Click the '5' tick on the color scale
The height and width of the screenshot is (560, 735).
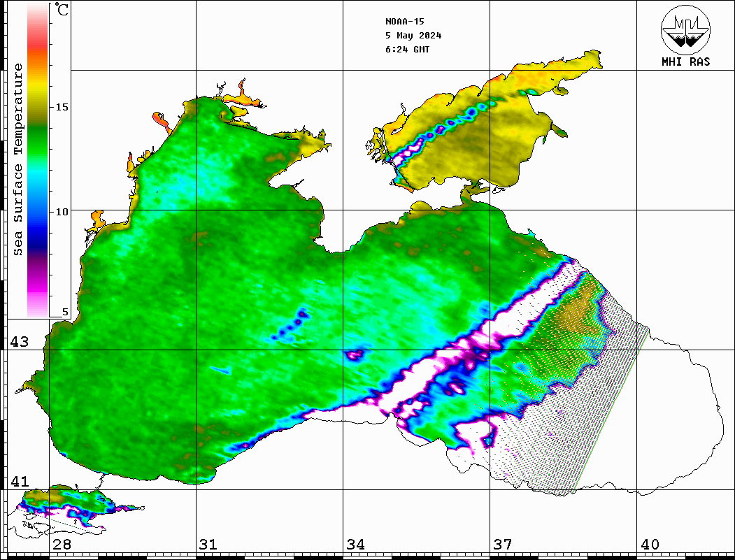(x=65, y=312)
